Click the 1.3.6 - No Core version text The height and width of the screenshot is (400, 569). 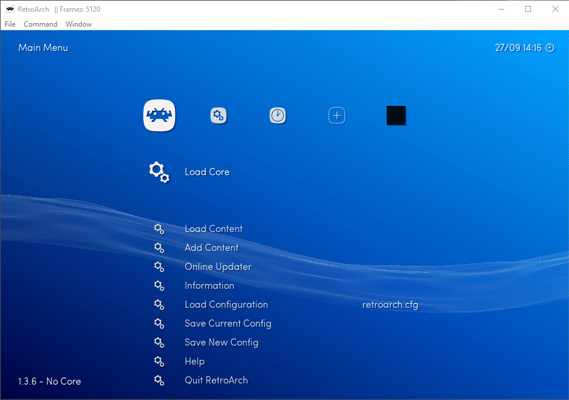point(49,381)
